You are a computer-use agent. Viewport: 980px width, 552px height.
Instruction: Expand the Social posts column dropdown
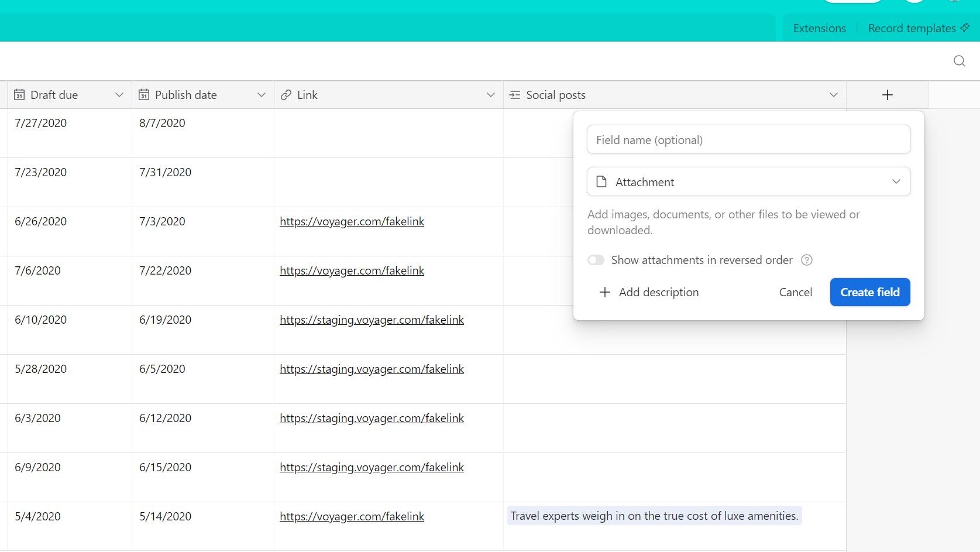click(x=833, y=94)
